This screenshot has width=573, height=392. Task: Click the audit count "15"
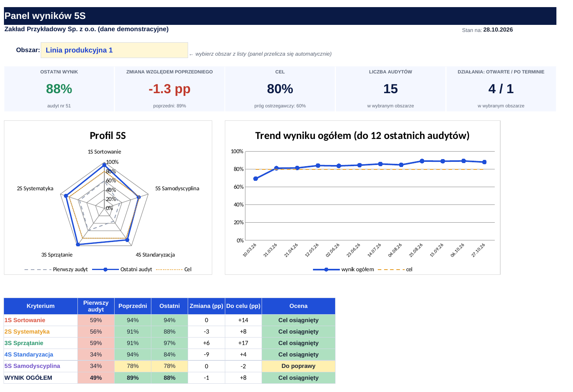[x=390, y=89]
